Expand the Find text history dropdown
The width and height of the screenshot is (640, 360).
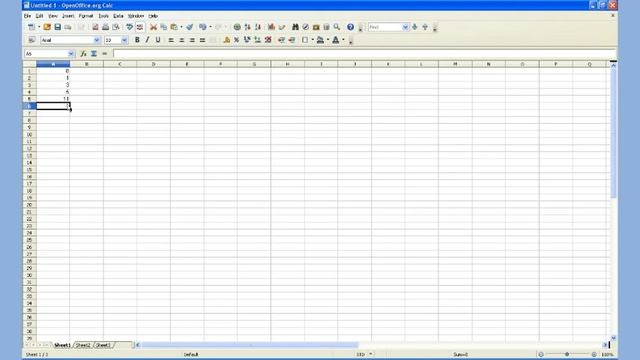pos(405,27)
